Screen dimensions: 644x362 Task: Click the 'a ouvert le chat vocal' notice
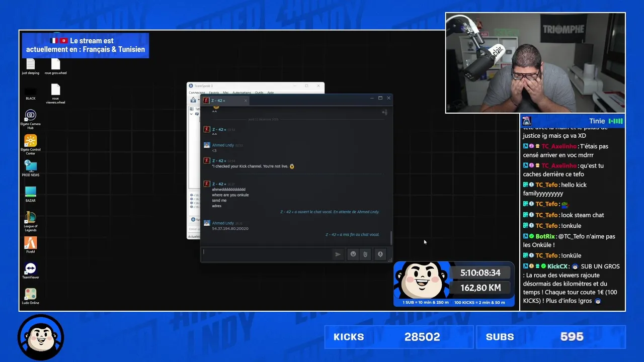(x=330, y=212)
